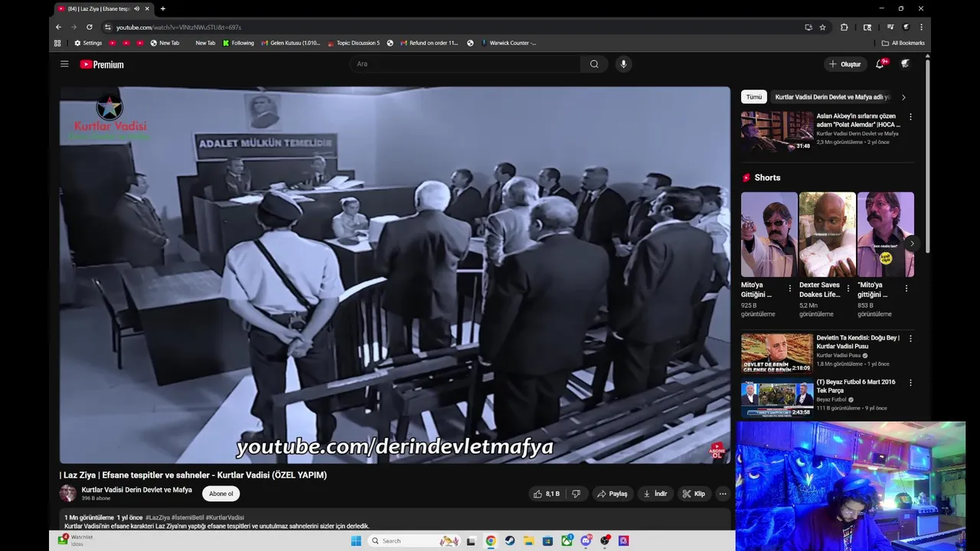Screen dimensions: 980x551
Task: Click the video player to pause
Action: (395, 275)
